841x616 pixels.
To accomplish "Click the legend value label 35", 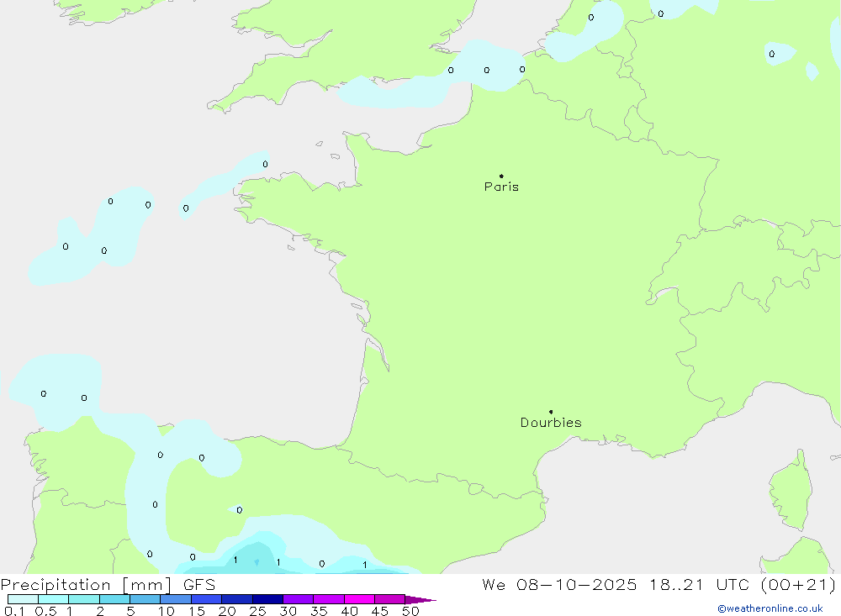I will 319,611.
